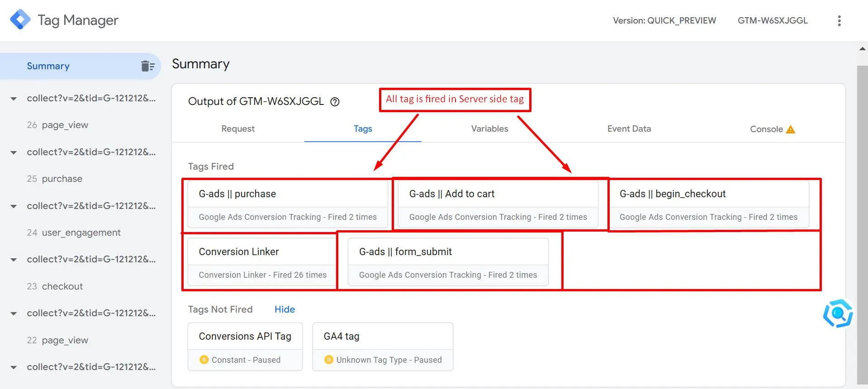Select event 22 page_view
Viewport: 868px width, 389px height.
pos(57,340)
